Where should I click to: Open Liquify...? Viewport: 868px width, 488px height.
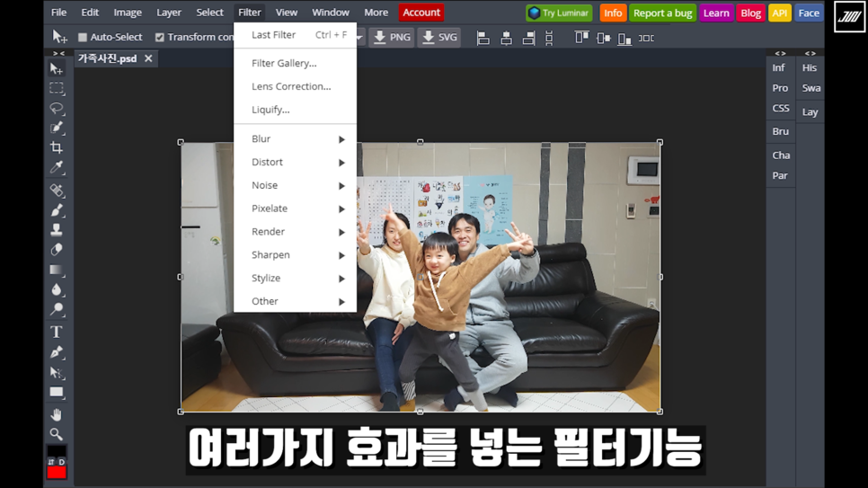(x=295, y=110)
